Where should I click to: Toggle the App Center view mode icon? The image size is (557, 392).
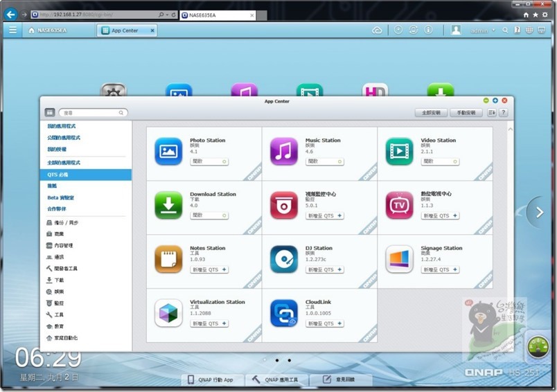pos(50,113)
